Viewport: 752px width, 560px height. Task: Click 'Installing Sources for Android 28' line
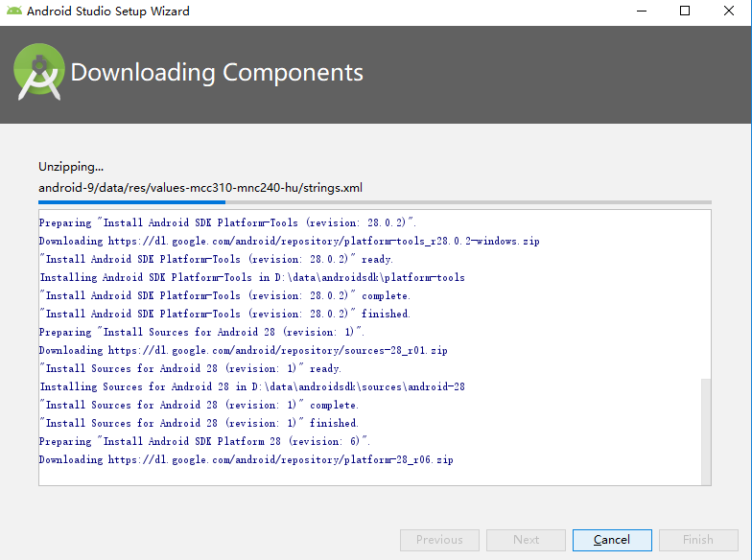pos(252,386)
